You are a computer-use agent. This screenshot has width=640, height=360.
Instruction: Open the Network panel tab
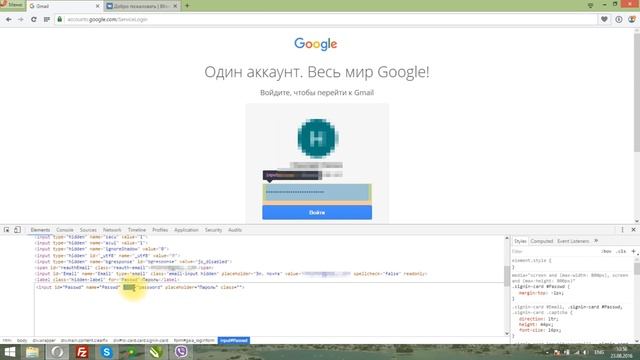click(x=112, y=230)
